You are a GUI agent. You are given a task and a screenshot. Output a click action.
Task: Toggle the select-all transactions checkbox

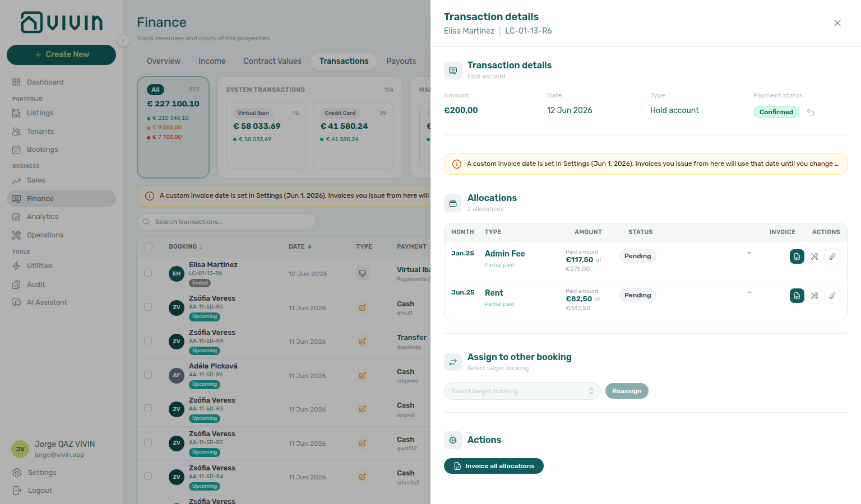click(x=149, y=246)
